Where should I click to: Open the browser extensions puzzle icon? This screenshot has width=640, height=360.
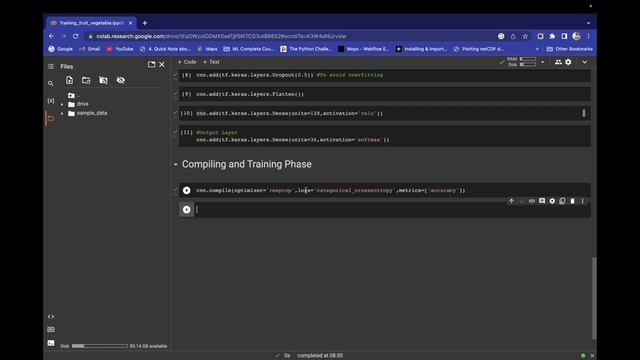552,36
